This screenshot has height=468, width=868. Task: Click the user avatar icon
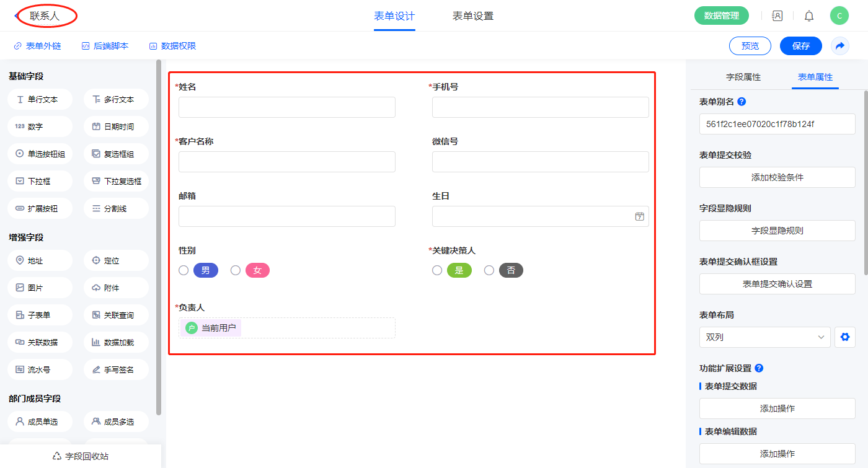pos(839,16)
